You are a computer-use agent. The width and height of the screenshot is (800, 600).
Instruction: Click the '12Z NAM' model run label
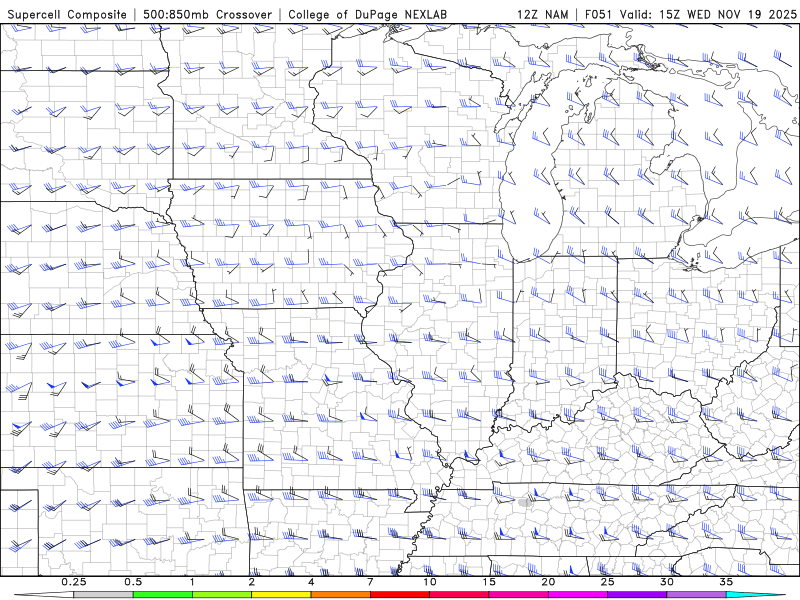(x=542, y=14)
